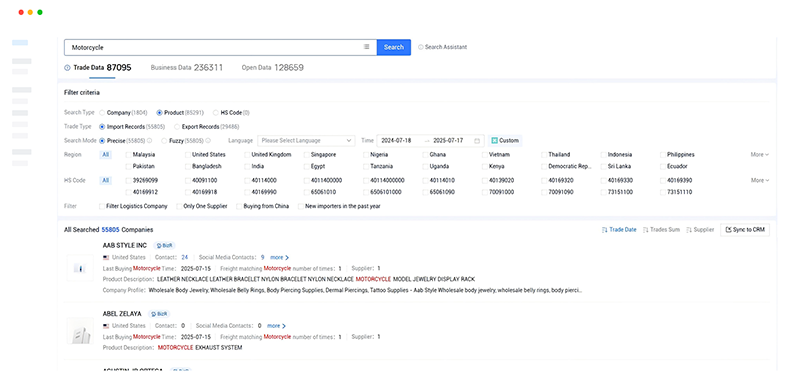Tick the Vietnam region checkbox
The width and height of the screenshot is (793, 388).
(485, 155)
